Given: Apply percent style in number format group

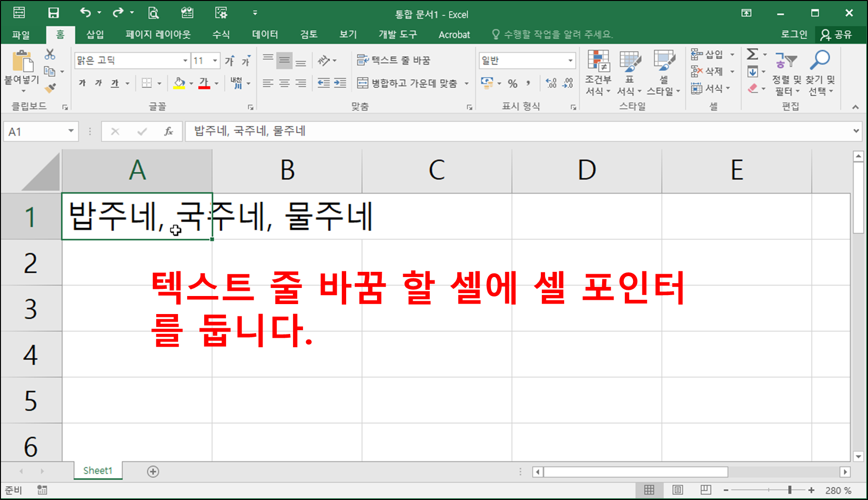Looking at the screenshot, I should 512,83.
